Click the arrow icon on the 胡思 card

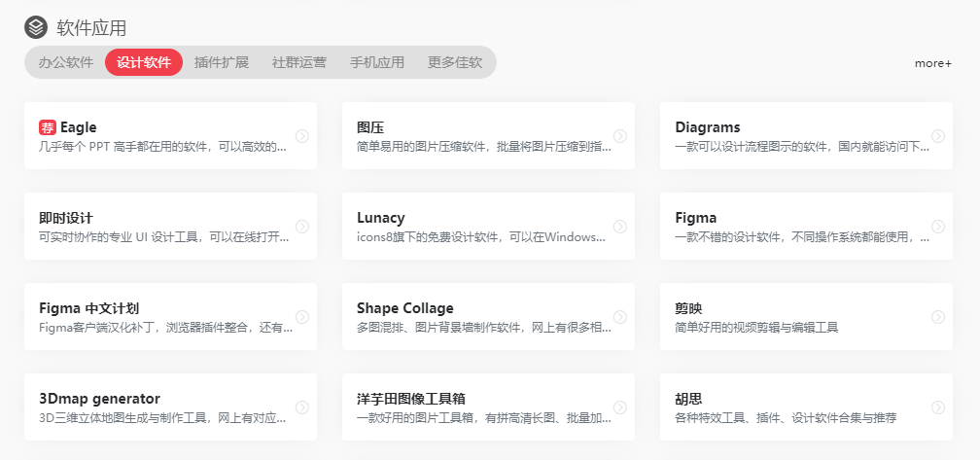click(938, 407)
